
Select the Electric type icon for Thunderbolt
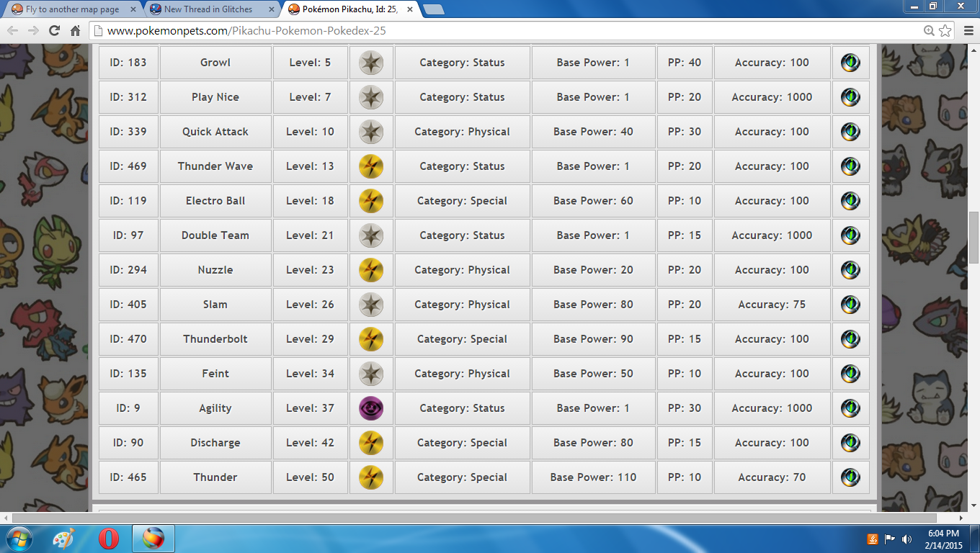pos(371,339)
